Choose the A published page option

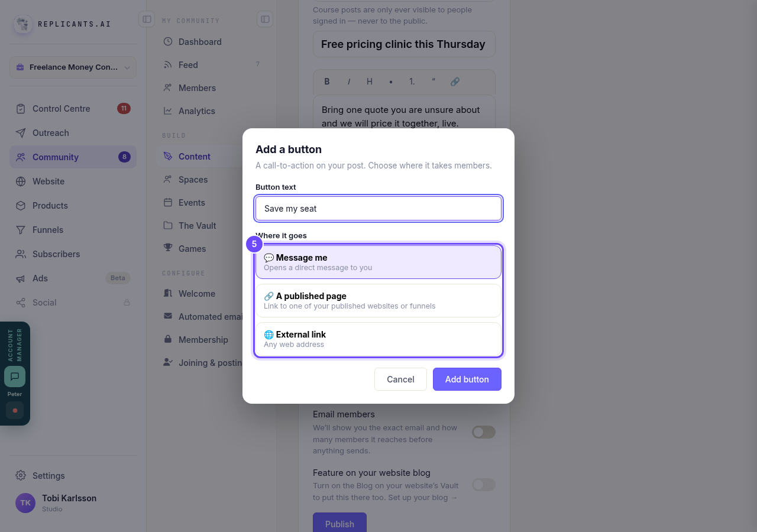[x=378, y=300]
